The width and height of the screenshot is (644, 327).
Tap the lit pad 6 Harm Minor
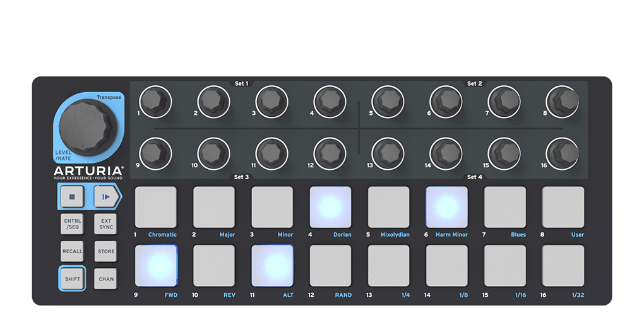(446, 207)
